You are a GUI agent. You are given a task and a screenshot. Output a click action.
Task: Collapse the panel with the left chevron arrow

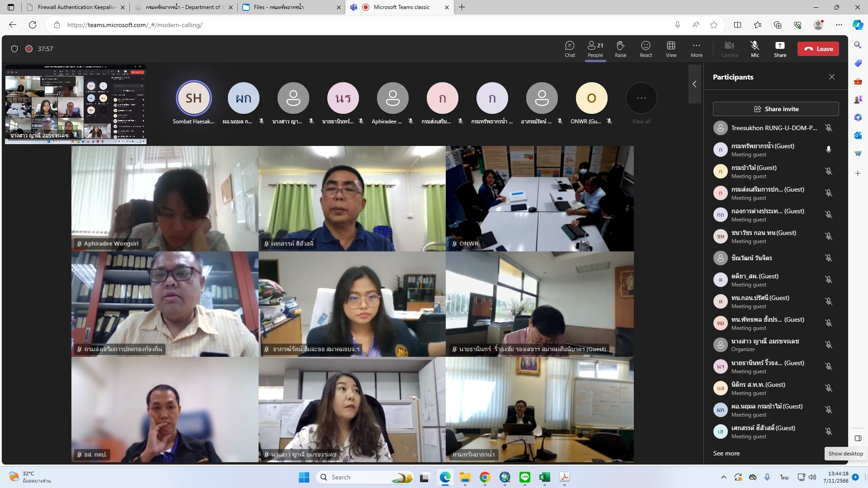coord(694,84)
